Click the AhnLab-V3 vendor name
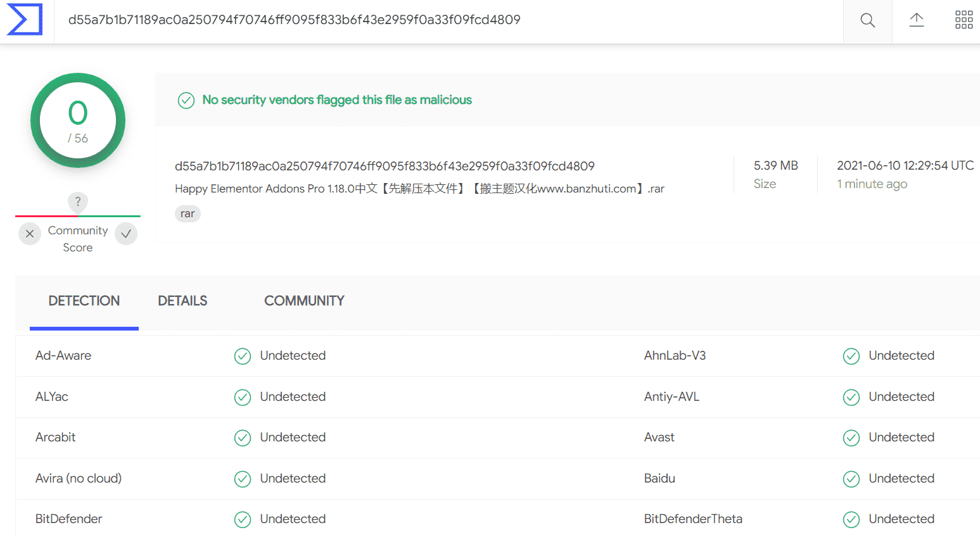This screenshot has height=537, width=980. (x=675, y=356)
